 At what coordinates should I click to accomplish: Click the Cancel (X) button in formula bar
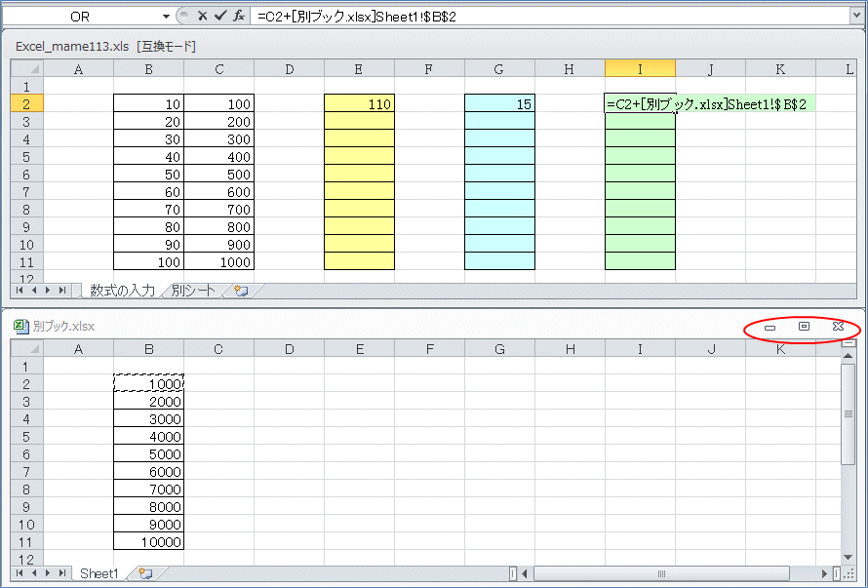[x=202, y=17]
